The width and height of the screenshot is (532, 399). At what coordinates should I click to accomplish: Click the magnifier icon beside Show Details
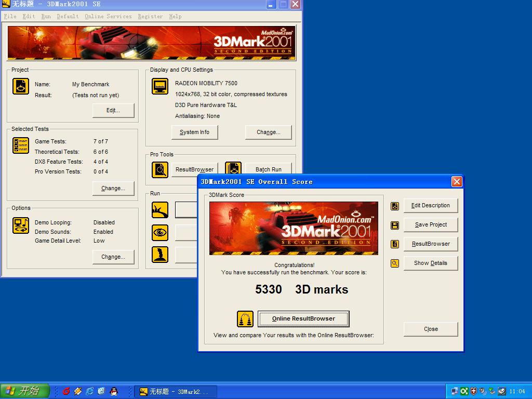395,263
